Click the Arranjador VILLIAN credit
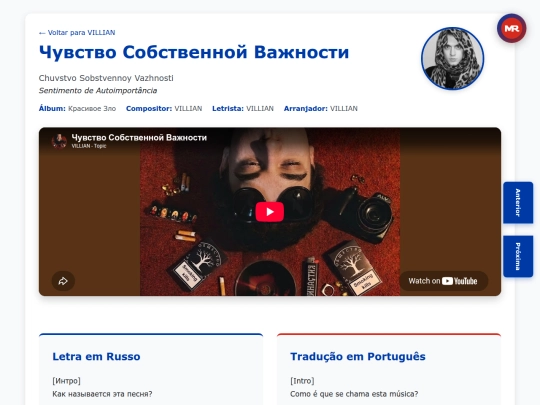Viewport: 540px width, 405px height. 321,108
